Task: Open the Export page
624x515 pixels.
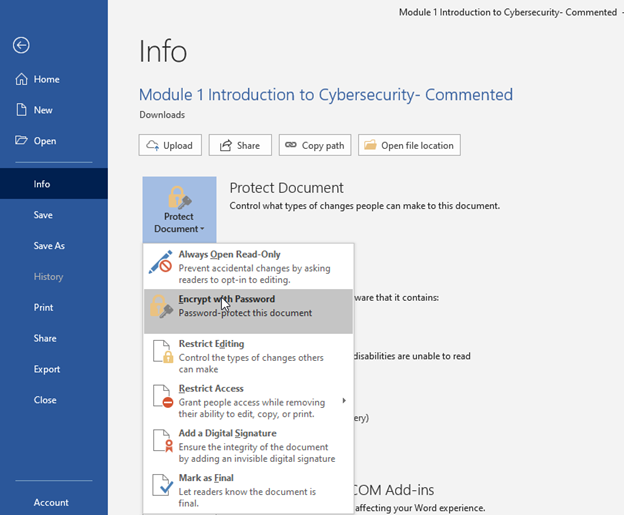Action: click(x=54, y=369)
